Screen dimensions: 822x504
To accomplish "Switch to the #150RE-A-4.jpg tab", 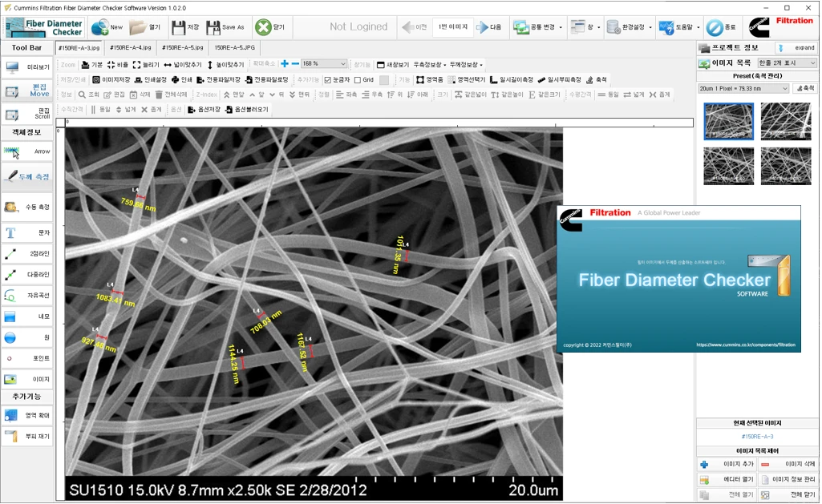I will point(131,48).
